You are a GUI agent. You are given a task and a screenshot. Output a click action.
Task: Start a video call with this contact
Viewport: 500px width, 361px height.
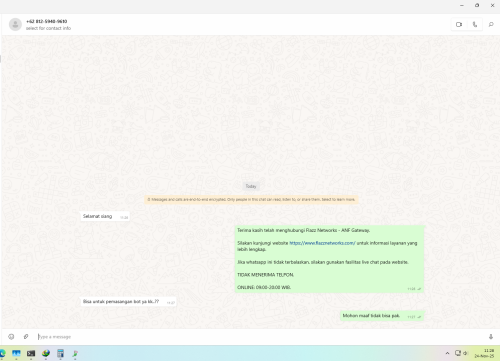(459, 24)
